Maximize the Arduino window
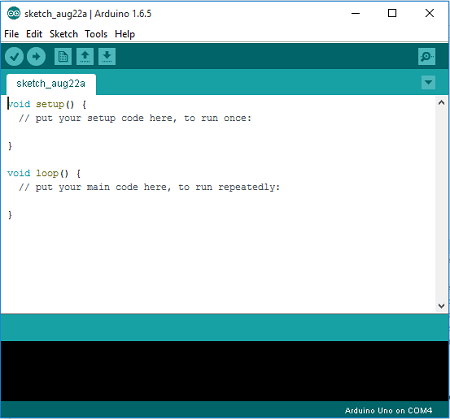 pyautogui.click(x=392, y=13)
